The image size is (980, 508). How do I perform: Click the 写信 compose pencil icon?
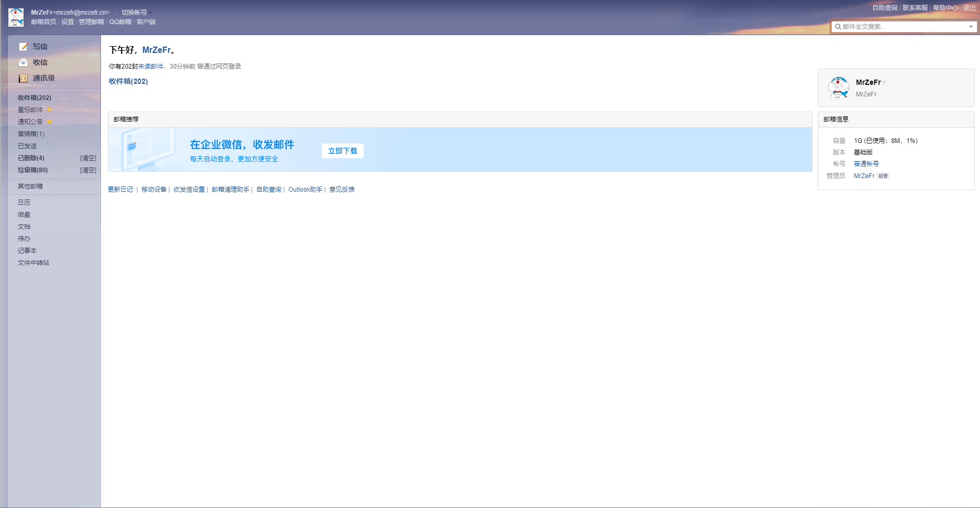tap(23, 47)
